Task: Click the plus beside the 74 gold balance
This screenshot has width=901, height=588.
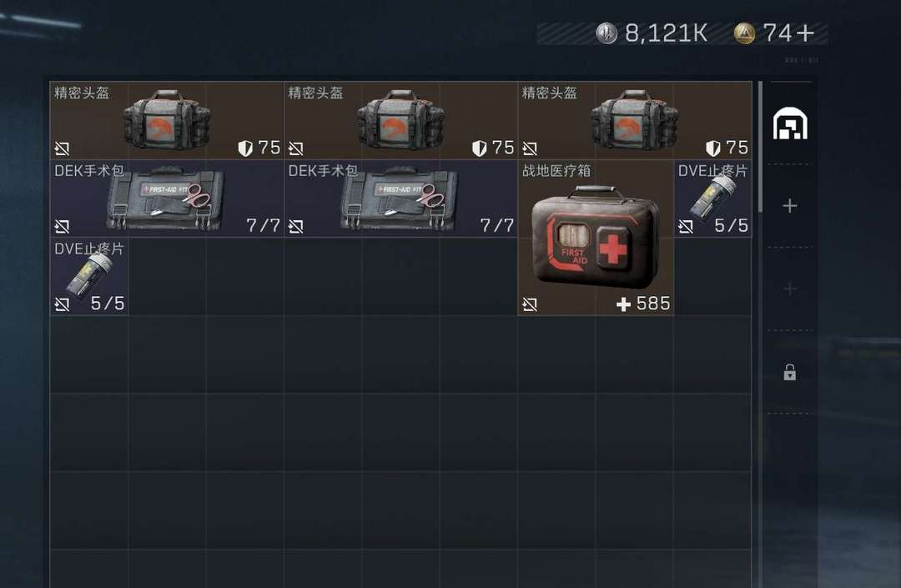Action: pyautogui.click(x=805, y=33)
